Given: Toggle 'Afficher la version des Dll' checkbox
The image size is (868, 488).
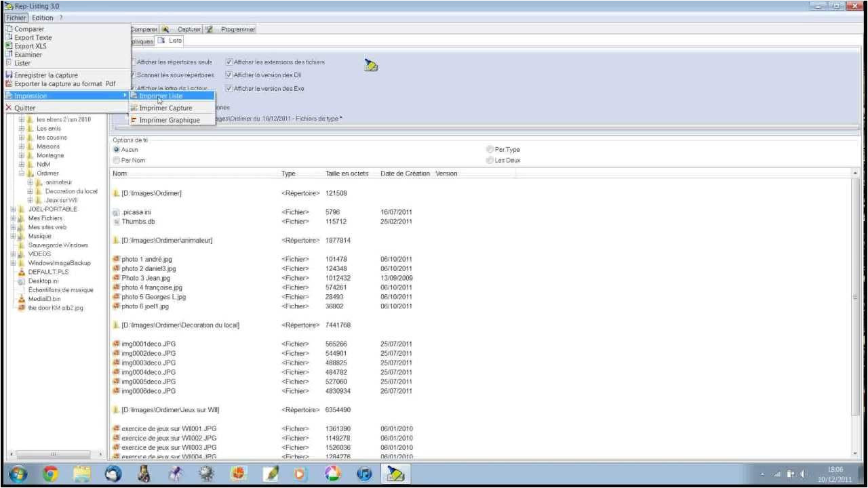Looking at the screenshot, I should [229, 75].
